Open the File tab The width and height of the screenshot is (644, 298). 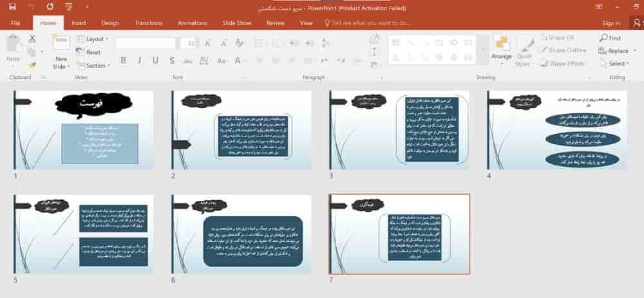[x=15, y=23]
